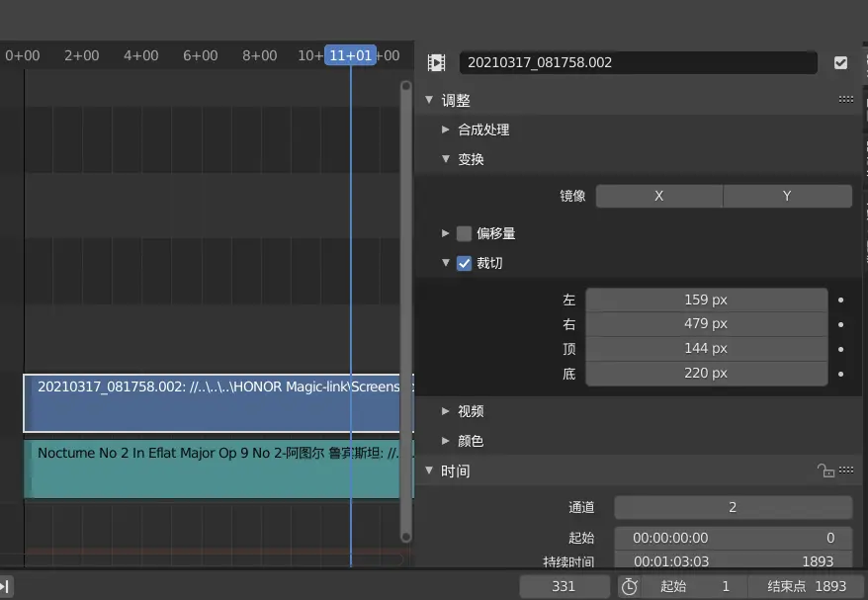Enable the 偏移量 checkbox
The width and height of the screenshot is (868, 600).
pyautogui.click(x=464, y=233)
